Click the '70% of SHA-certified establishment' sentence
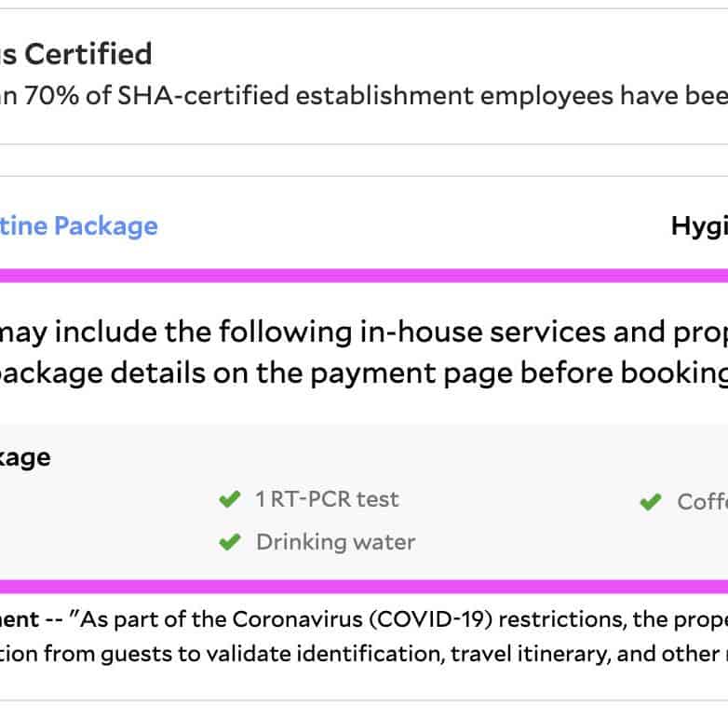Viewport: 728px width, 719px height. 279,95
